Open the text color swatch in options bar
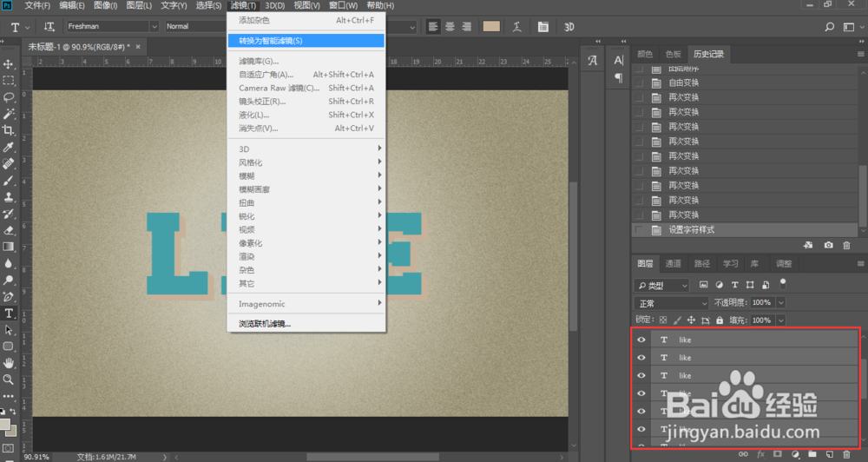 [x=491, y=27]
